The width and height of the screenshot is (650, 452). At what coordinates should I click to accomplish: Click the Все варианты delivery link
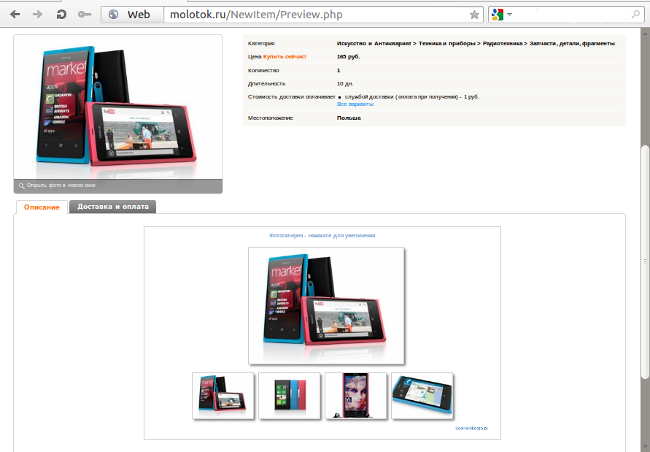(x=355, y=104)
